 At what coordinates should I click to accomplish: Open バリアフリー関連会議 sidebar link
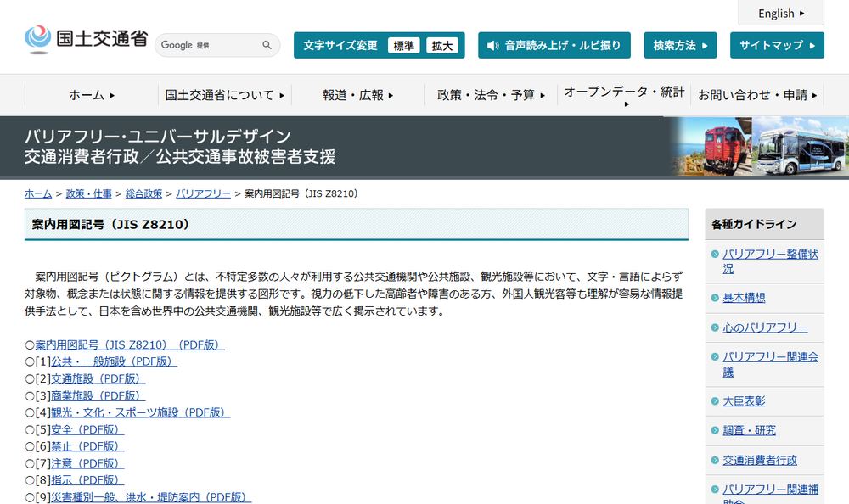tap(771, 364)
